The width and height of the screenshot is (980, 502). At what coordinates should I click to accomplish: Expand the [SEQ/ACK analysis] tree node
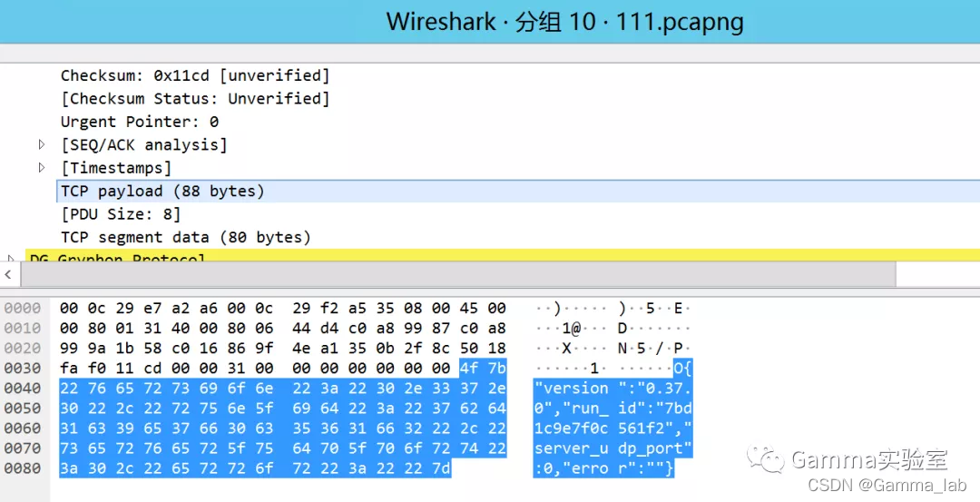tap(42, 144)
